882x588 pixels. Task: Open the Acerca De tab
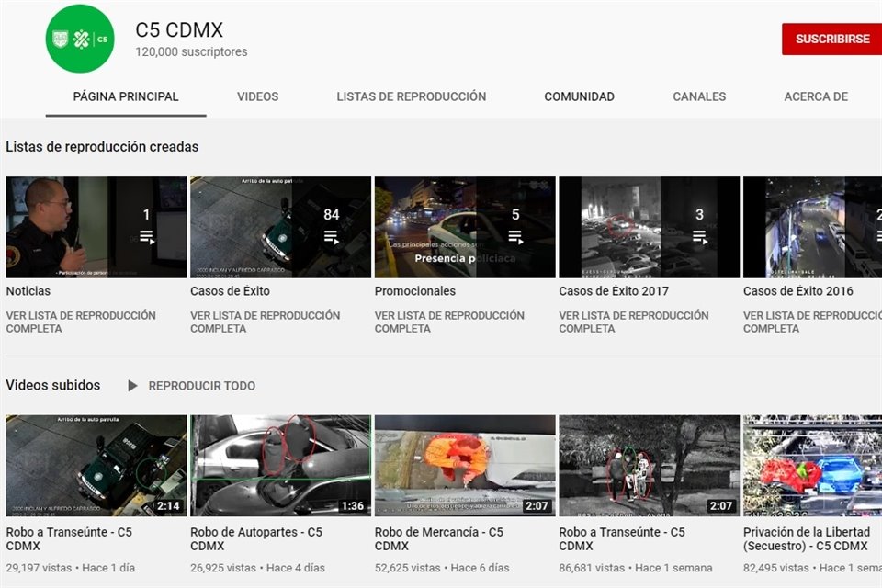coord(816,96)
